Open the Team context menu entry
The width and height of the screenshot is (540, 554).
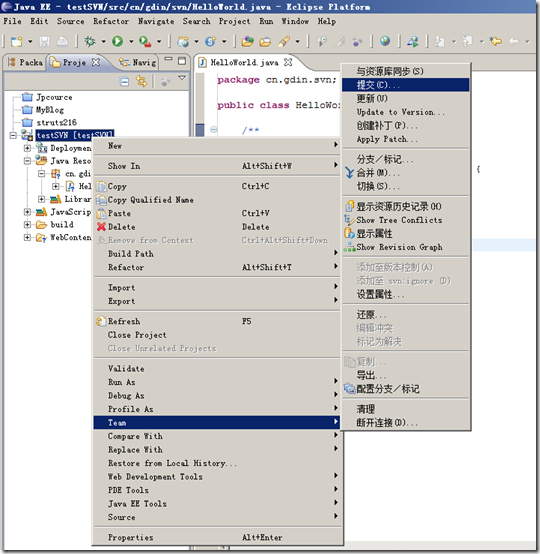tap(217, 423)
